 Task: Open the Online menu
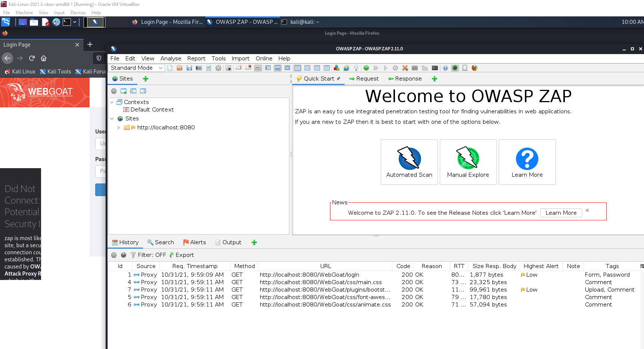[264, 59]
